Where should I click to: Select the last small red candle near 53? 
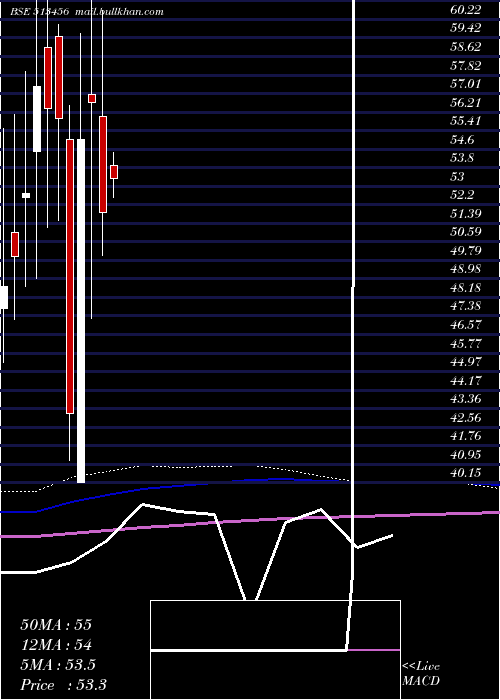click(x=114, y=172)
